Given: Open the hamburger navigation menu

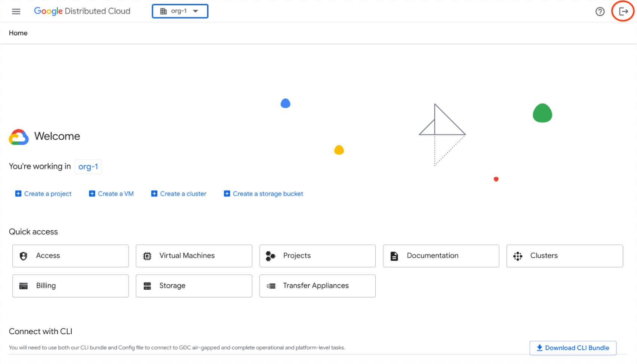Looking at the screenshot, I should [x=16, y=12].
